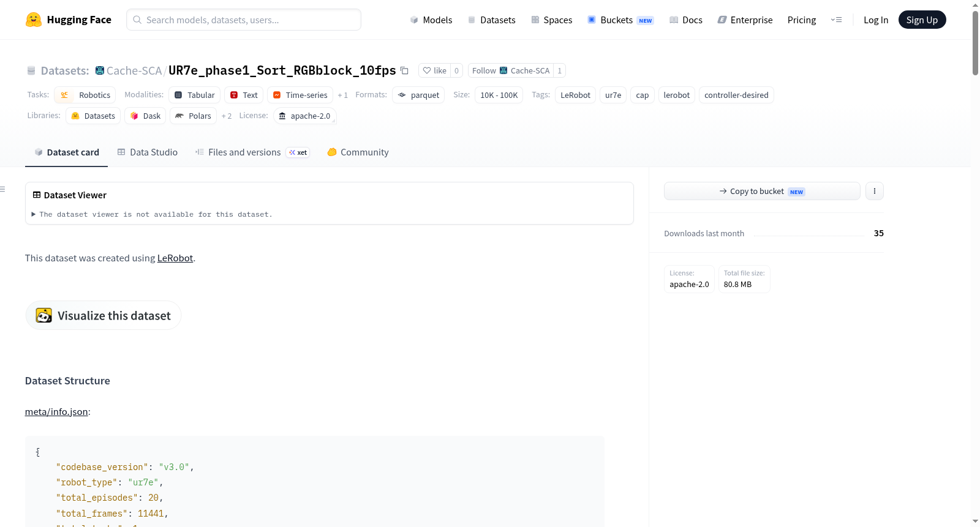Open Spaces from the top navigation
The width and height of the screenshot is (980, 527).
551,20
